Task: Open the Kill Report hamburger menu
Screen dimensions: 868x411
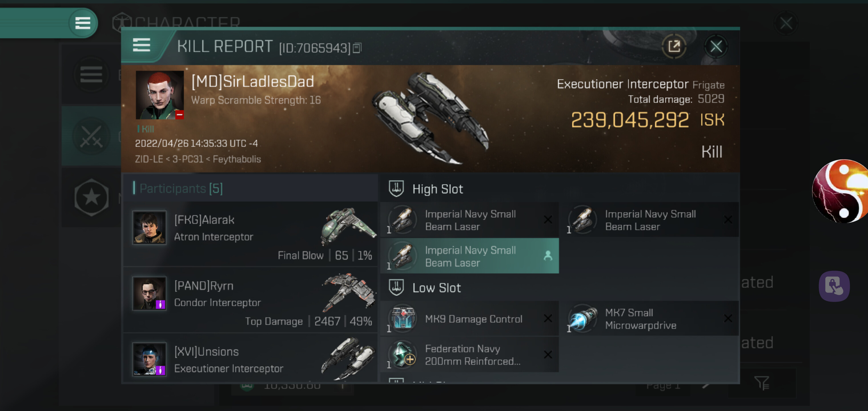Action: [x=141, y=45]
